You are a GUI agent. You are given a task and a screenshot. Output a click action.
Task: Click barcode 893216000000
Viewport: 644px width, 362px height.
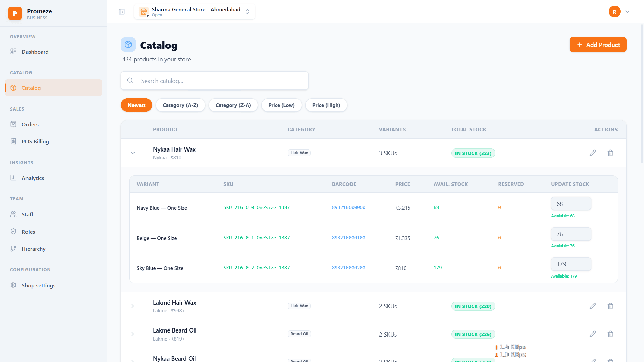(x=348, y=208)
